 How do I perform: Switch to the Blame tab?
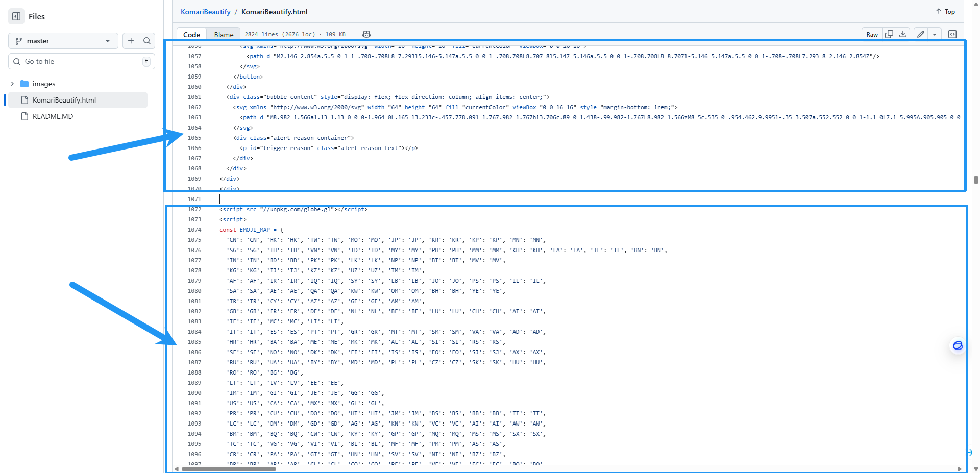pyautogui.click(x=224, y=35)
